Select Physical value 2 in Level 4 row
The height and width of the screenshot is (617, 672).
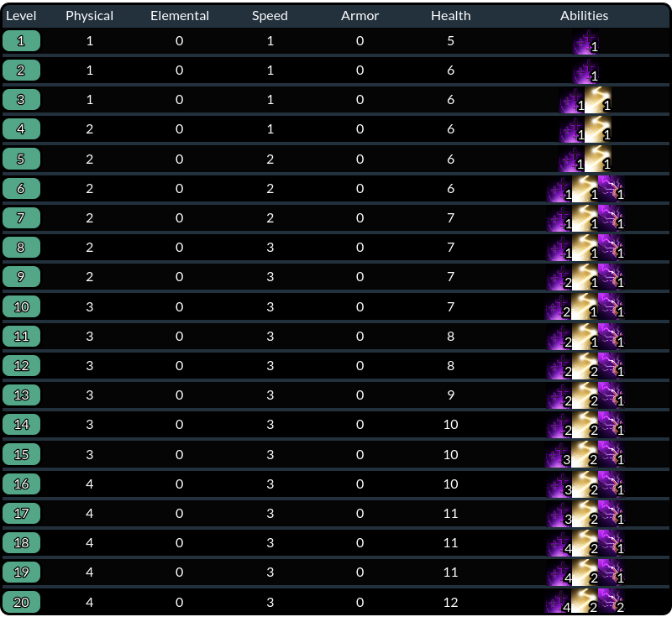(90, 129)
